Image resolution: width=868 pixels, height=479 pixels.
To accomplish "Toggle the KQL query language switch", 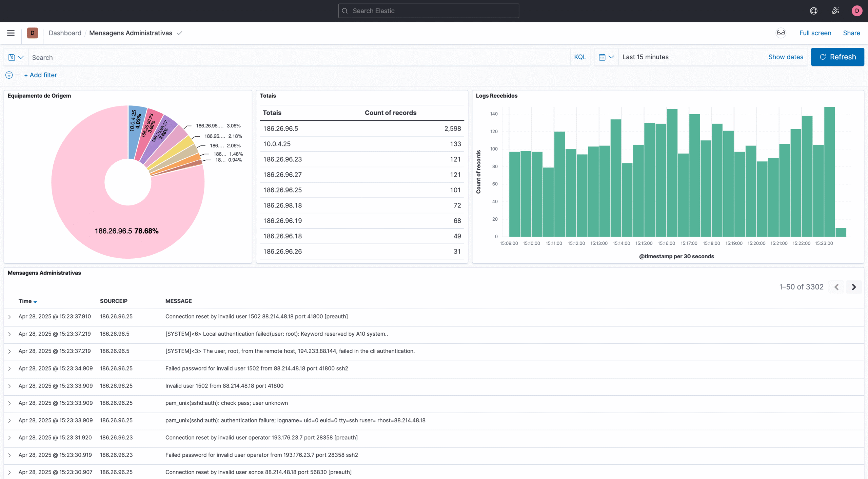I will [580, 57].
